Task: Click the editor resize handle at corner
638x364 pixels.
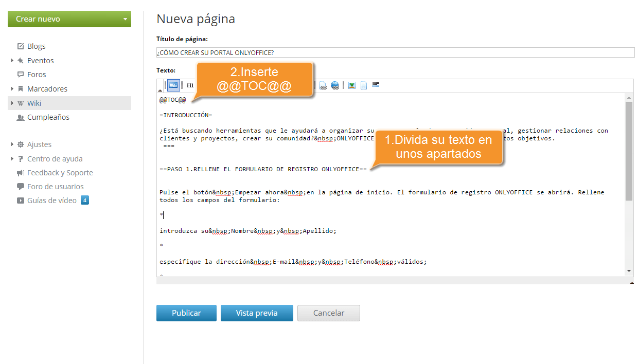Action: tap(631, 283)
